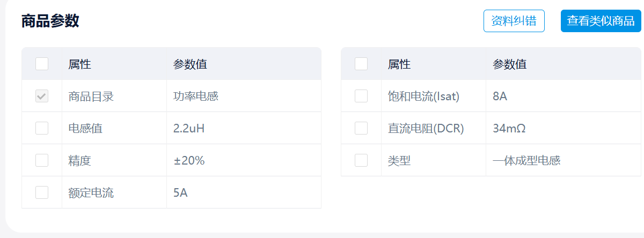
Task: Click the 一体成型电感 type value
Action: click(x=526, y=160)
